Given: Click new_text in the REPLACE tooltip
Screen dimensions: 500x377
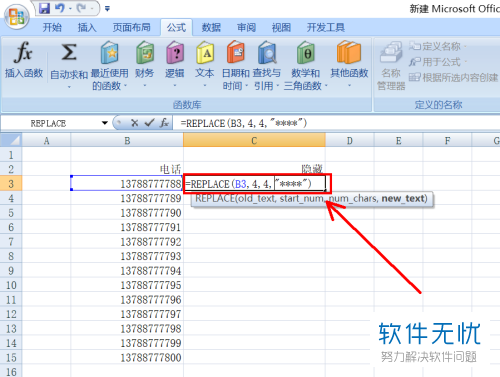Looking at the screenshot, I should pos(402,199).
